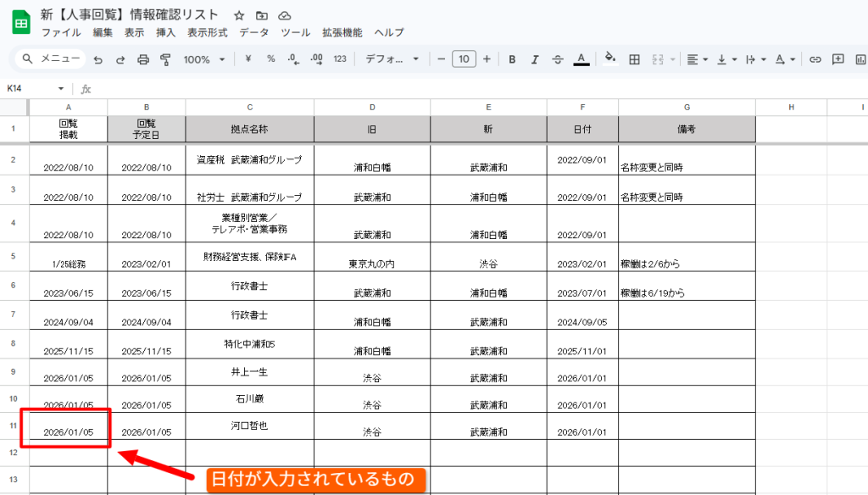Click the insert comment icon
This screenshot has width=868, height=495.
point(838,59)
